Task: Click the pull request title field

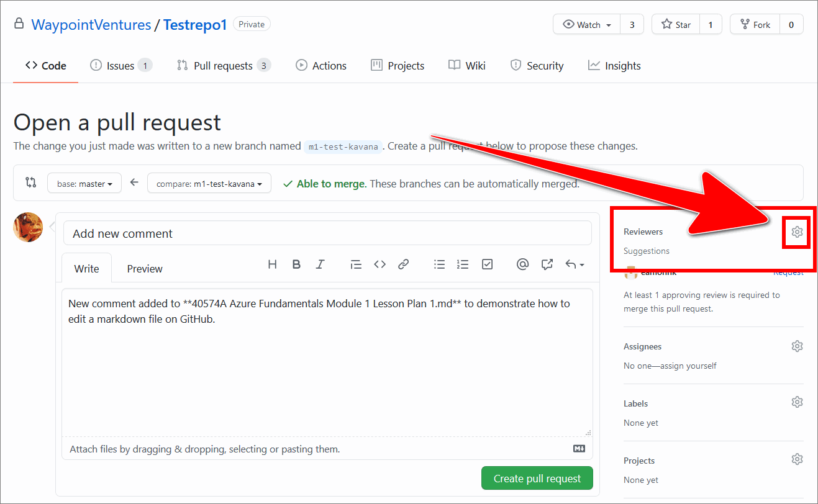Action: [327, 233]
